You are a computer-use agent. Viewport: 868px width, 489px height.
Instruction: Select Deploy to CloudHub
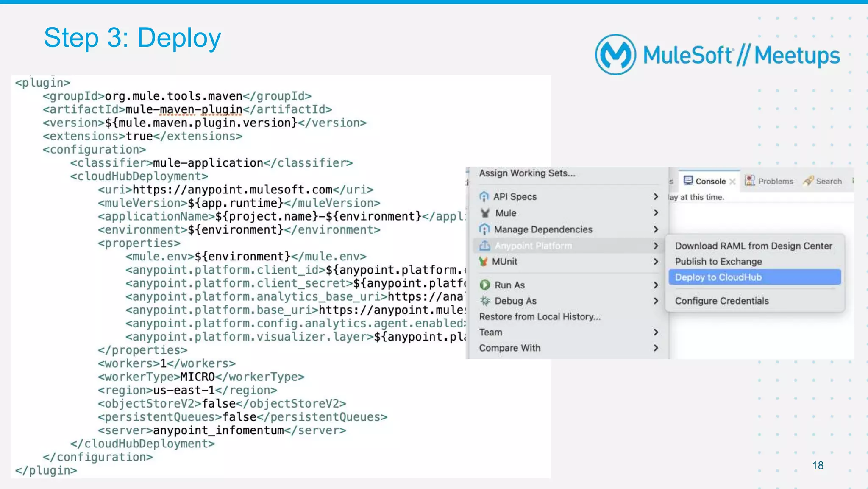click(x=754, y=277)
